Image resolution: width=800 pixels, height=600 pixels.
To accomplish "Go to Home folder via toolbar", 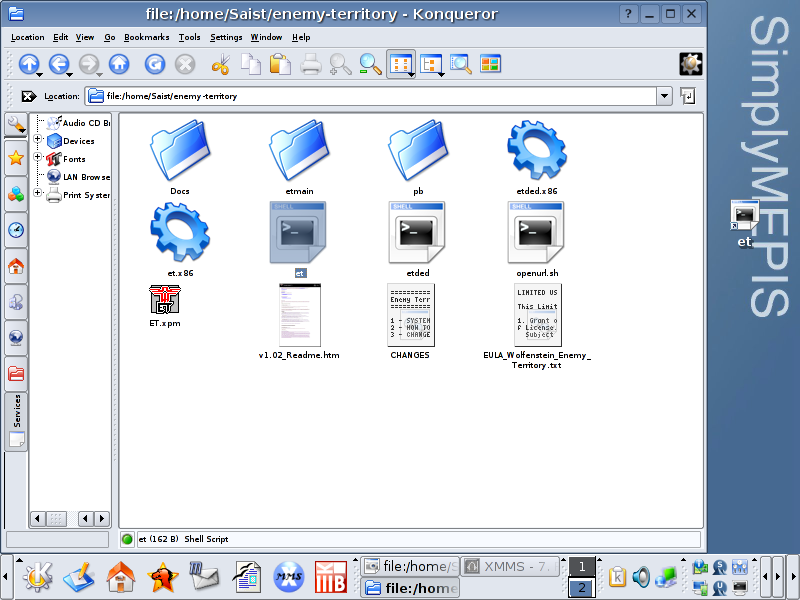I will pos(119,64).
